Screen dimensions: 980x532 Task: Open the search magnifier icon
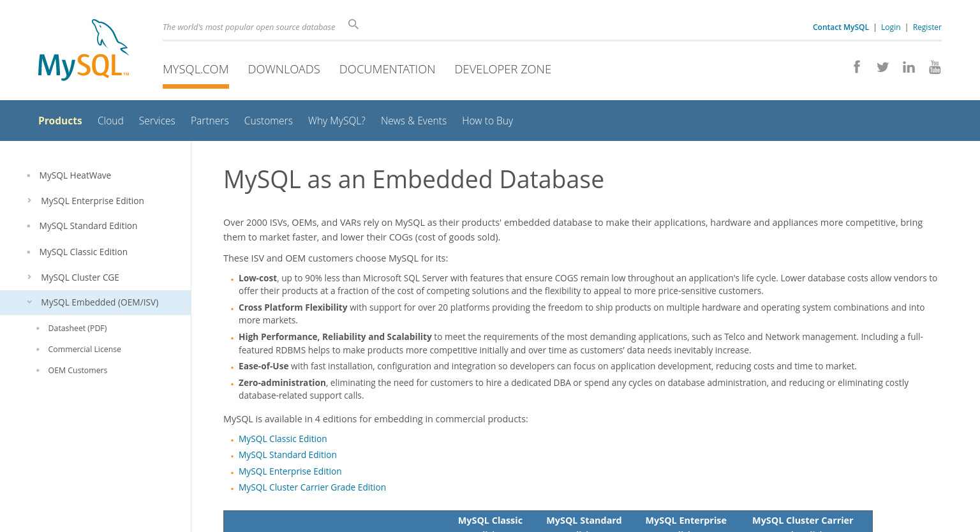[x=353, y=24]
